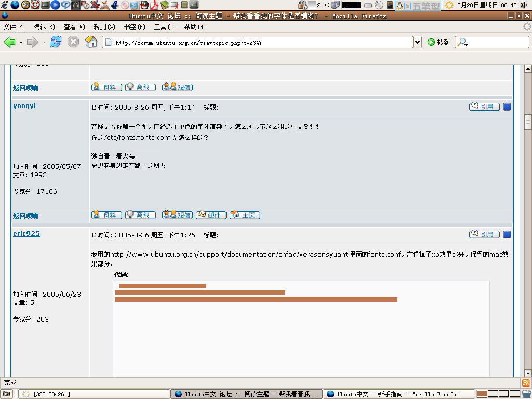The height and width of the screenshot is (399, 532).
Task: Open the back history dropdown arrow
Action: tap(21, 43)
